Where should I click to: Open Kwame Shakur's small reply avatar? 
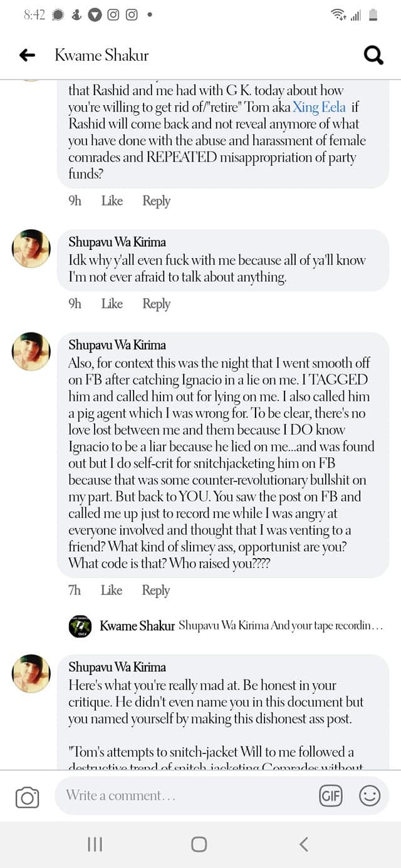pos(80,626)
